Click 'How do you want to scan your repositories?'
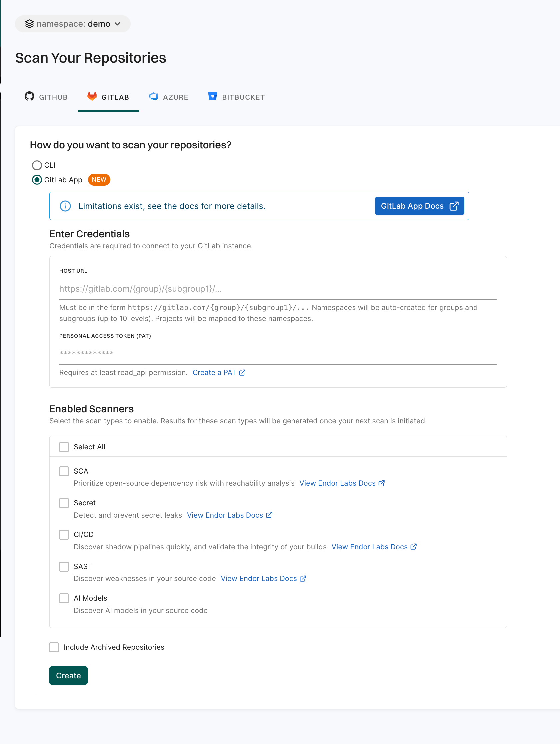 click(131, 145)
